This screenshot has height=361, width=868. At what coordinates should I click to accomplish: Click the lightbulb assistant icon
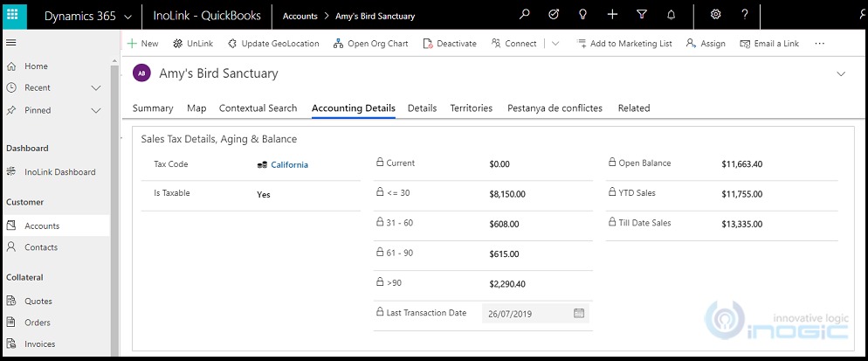tap(582, 15)
